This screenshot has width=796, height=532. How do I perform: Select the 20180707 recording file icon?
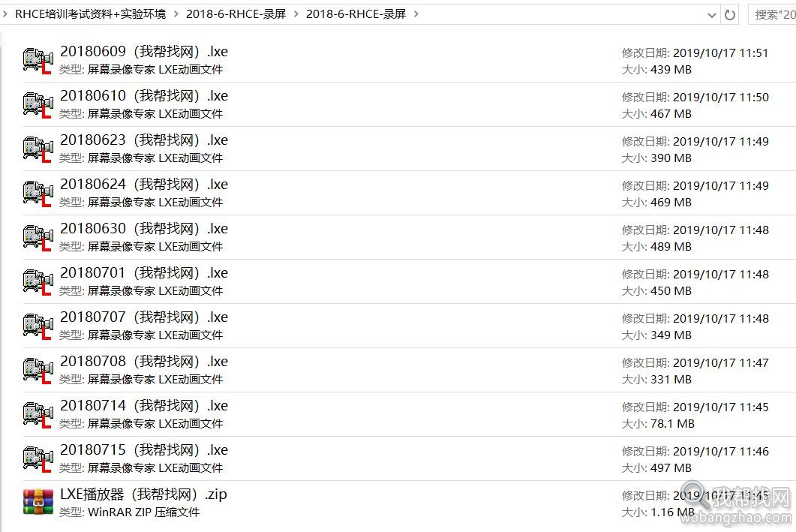(x=38, y=326)
